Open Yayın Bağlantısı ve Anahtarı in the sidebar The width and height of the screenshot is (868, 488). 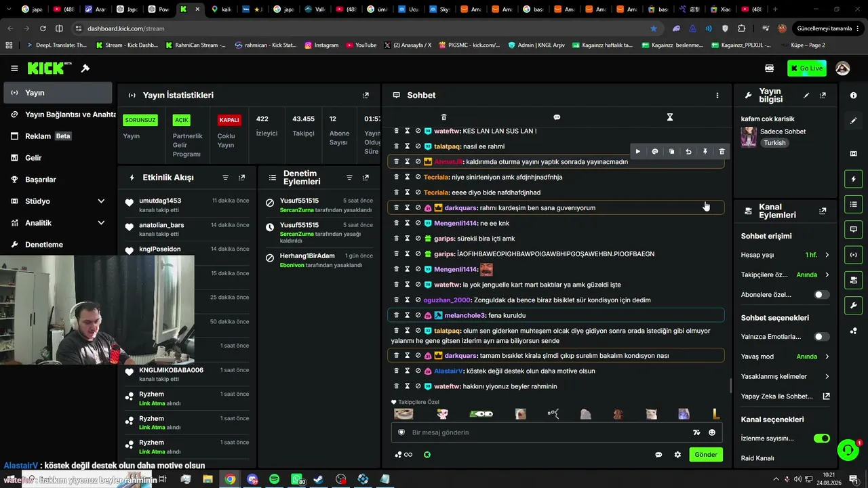coord(58,115)
